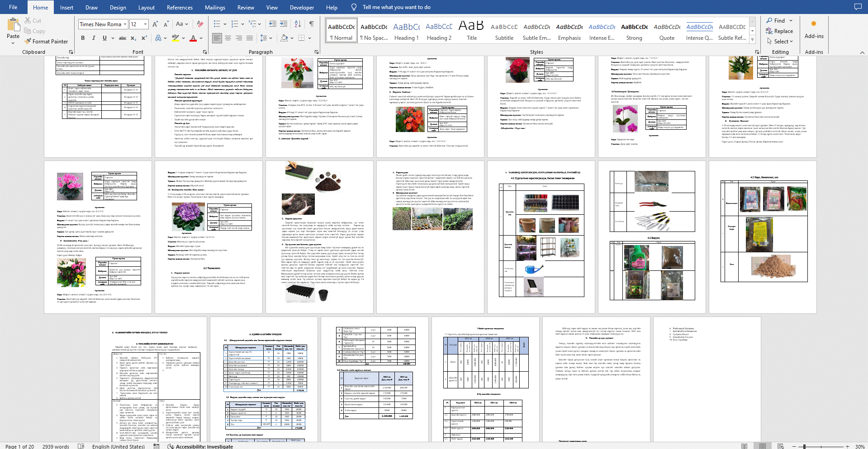Click Replace in Editing group
The height and width of the screenshot is (449, 868).
(779, 31)
